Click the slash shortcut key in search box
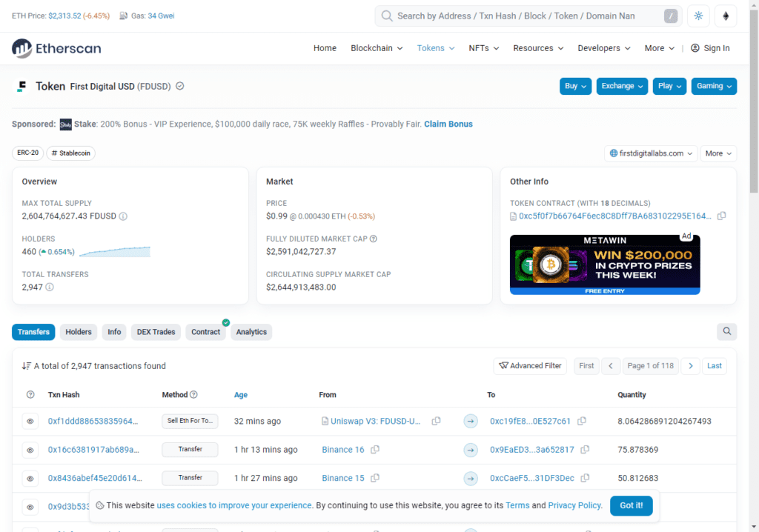The height and width of the screenshot is (532, 759). click(x=670, y=16)
